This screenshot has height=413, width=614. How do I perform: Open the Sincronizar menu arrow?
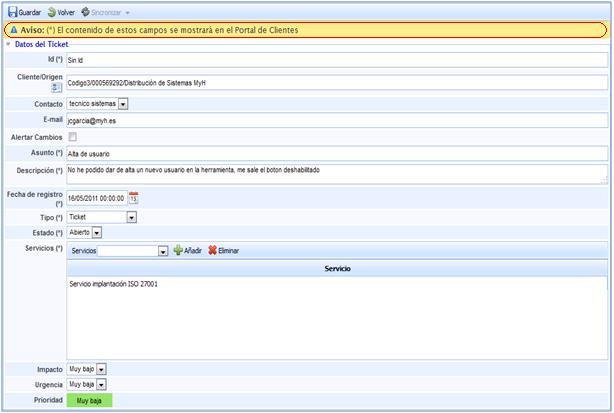tap(127, 12)
